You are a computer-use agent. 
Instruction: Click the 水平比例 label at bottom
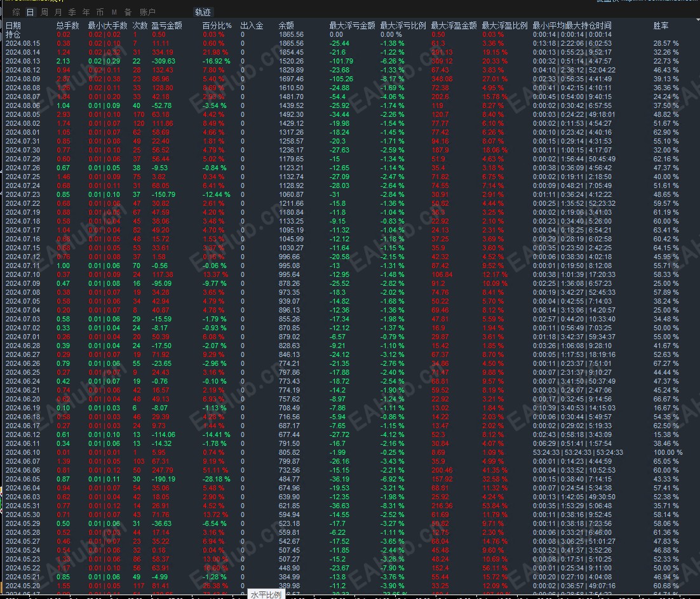click(x=266, y=595)
